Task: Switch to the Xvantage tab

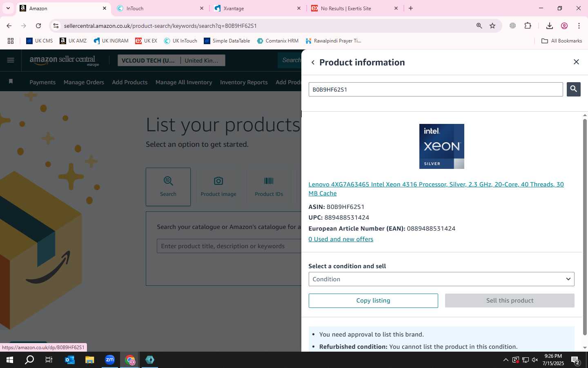Action: click(x=257, y=8)
